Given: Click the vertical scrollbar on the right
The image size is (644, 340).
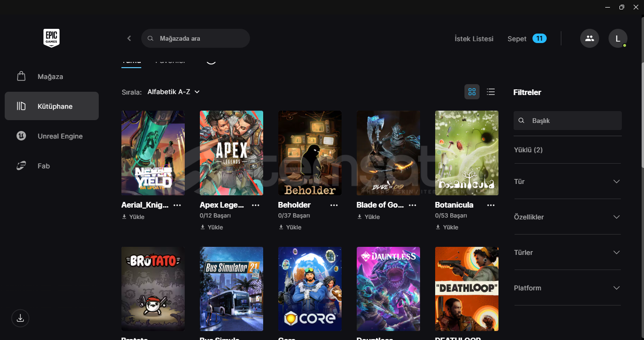Looking at the screenshot, I should (642, 115).
